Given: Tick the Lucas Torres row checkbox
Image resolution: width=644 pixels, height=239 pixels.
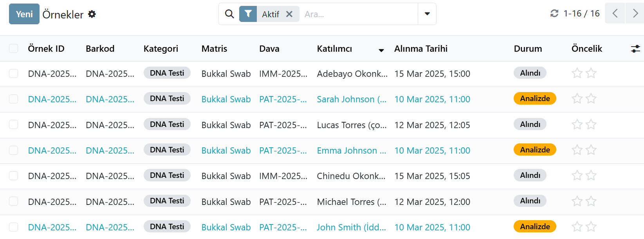Looking at the screenshot, I should tap(14, 125).
